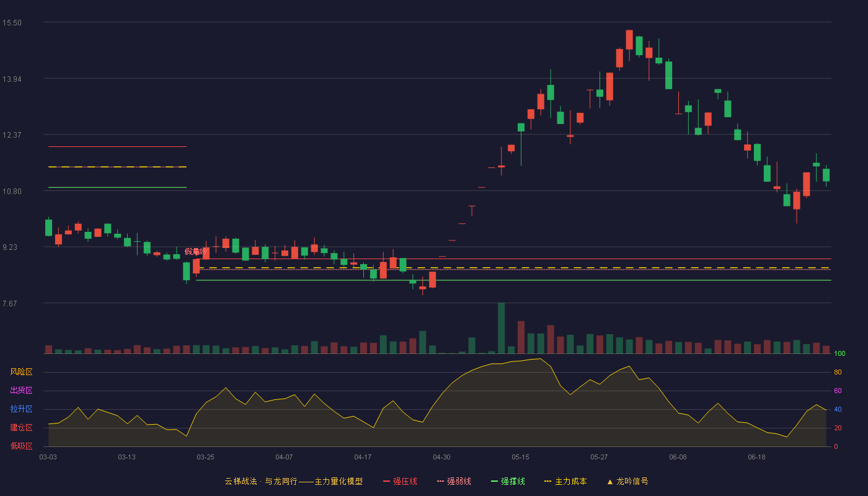
Task: Click the 出货区 zone label
Action: point(21,391)
